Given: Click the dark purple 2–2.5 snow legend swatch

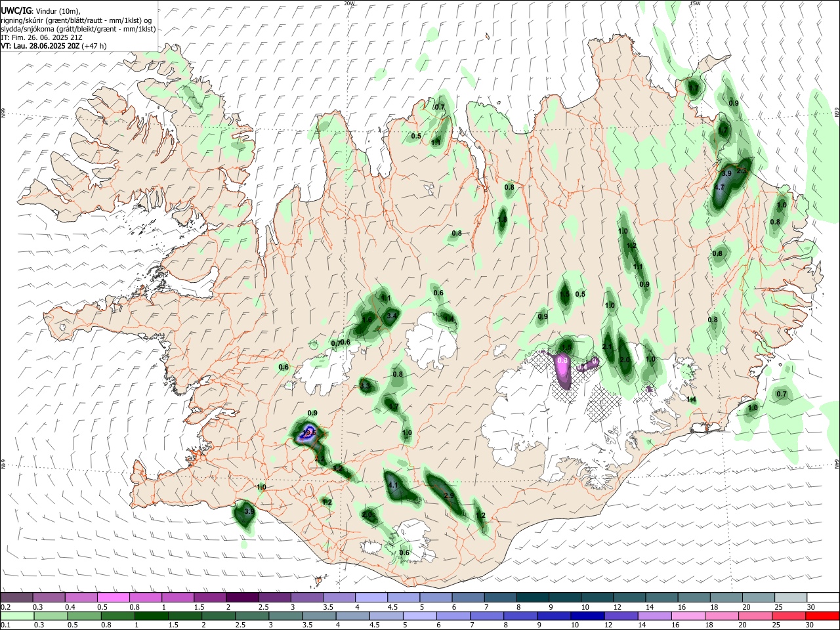Looking at the screenshot, I should coord(242,597).
